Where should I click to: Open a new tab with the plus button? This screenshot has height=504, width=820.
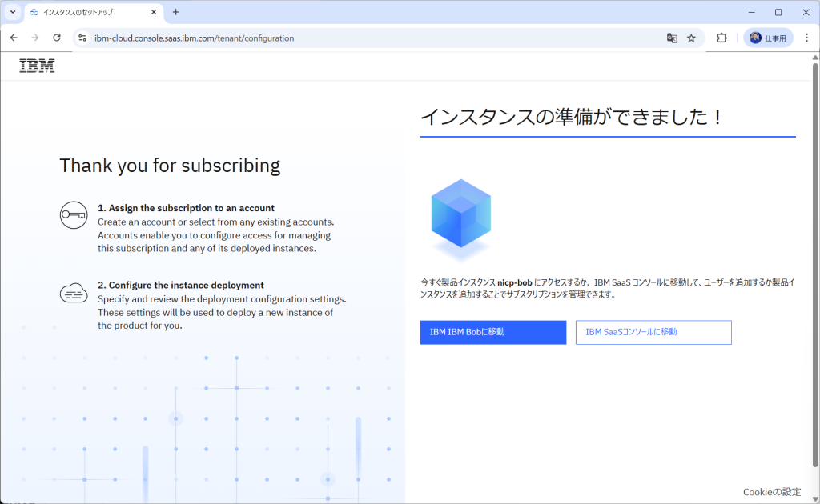[175, 12]
